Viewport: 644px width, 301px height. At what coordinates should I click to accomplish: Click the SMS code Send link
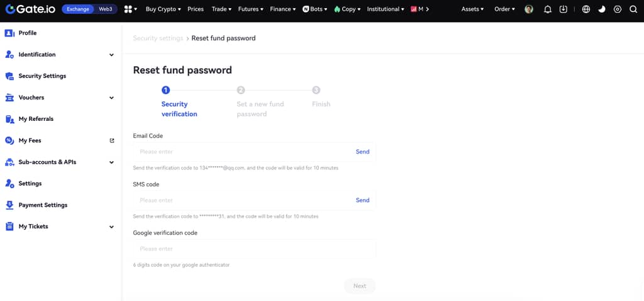[x=362, y=200]
